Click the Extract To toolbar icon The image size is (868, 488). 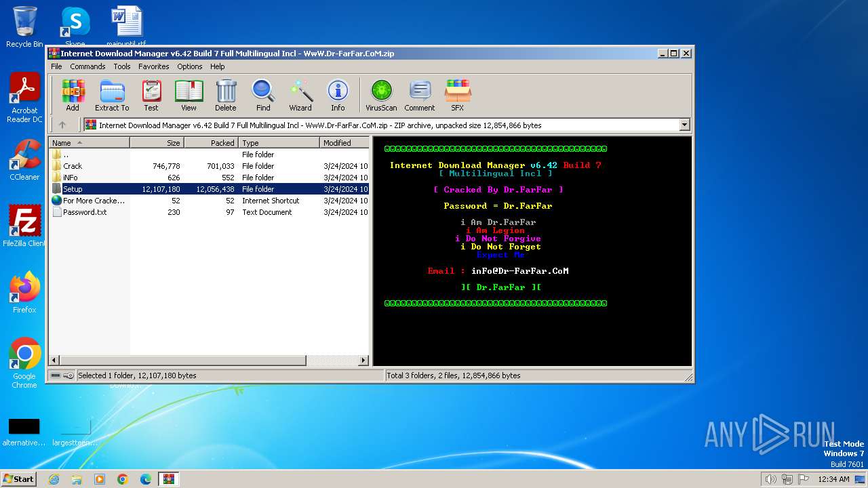112,95
